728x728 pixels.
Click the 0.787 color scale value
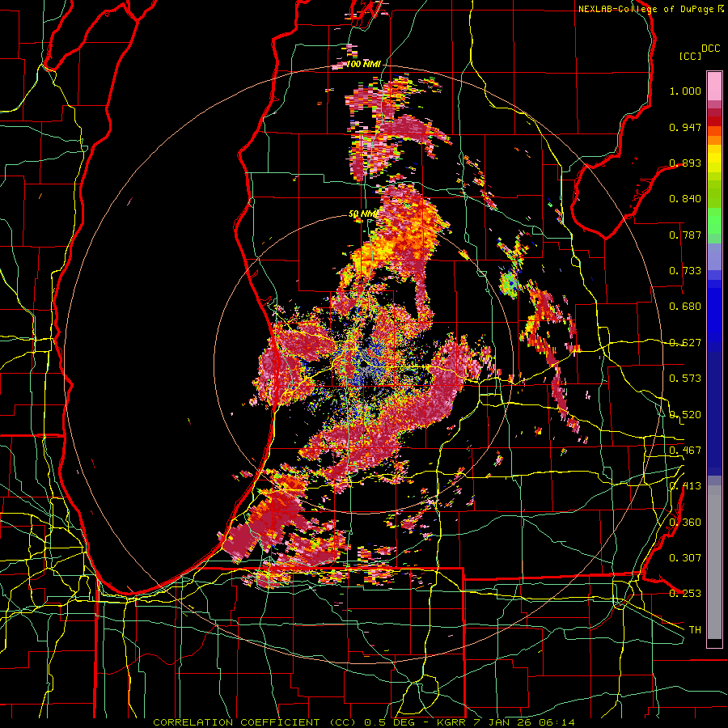tap(685, 235)
